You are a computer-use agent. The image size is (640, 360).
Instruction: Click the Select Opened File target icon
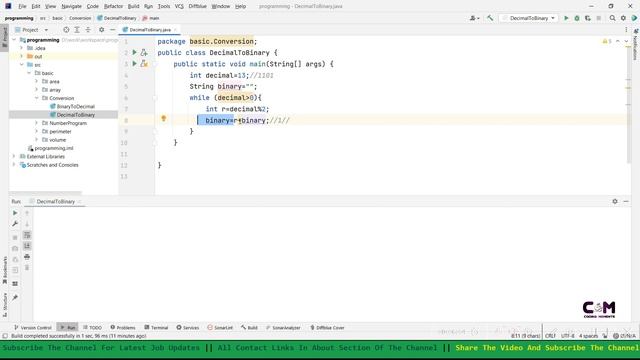click(66, 30)
